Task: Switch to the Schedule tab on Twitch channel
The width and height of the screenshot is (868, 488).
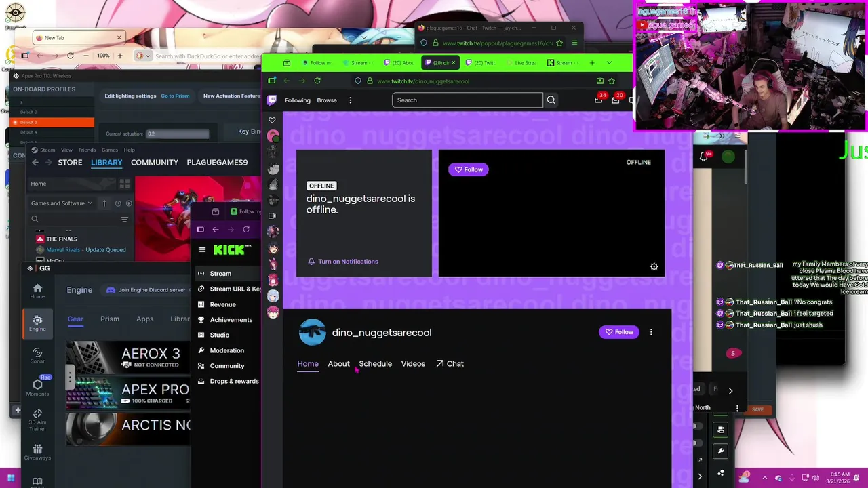Action: click(375, 364)
